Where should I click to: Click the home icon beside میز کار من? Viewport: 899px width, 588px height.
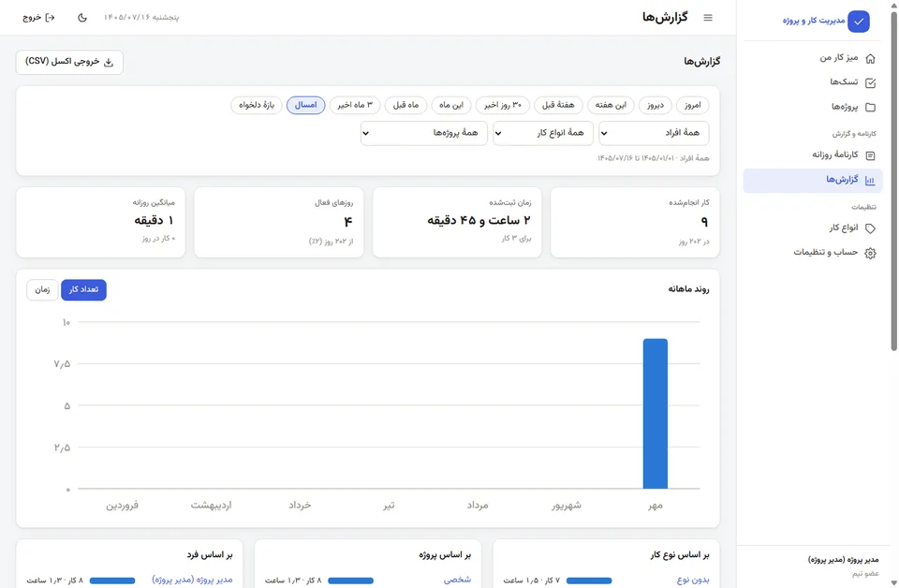[870, 58]
